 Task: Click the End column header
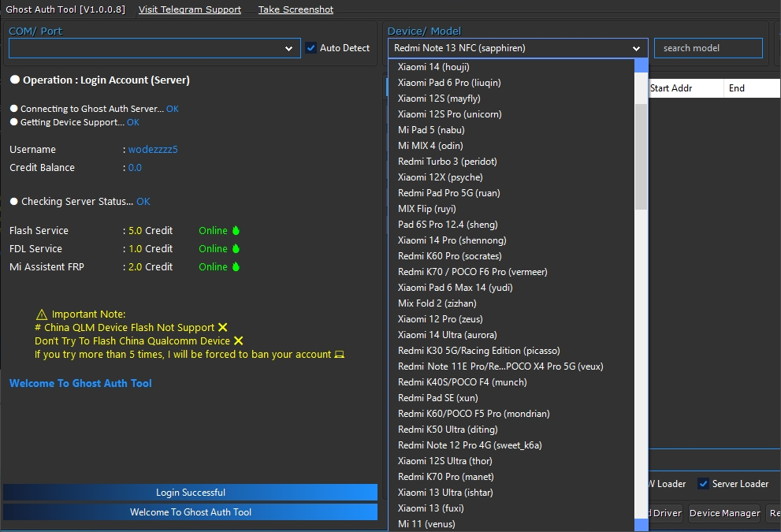click(752, 88)
